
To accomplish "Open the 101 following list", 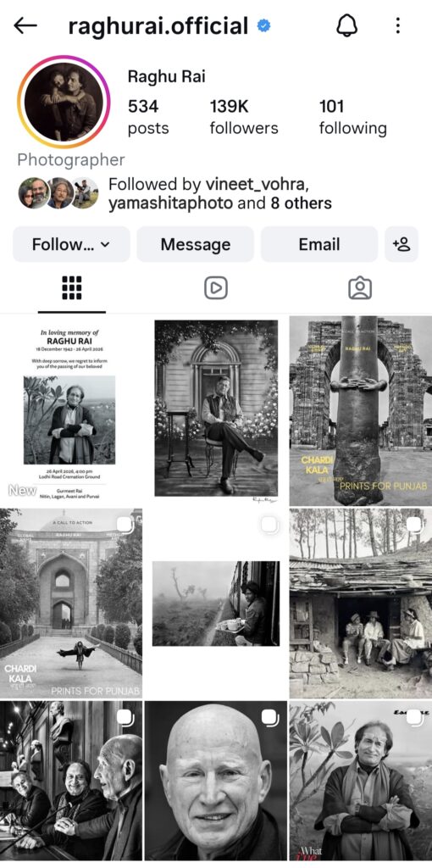I will pos(353,117).
